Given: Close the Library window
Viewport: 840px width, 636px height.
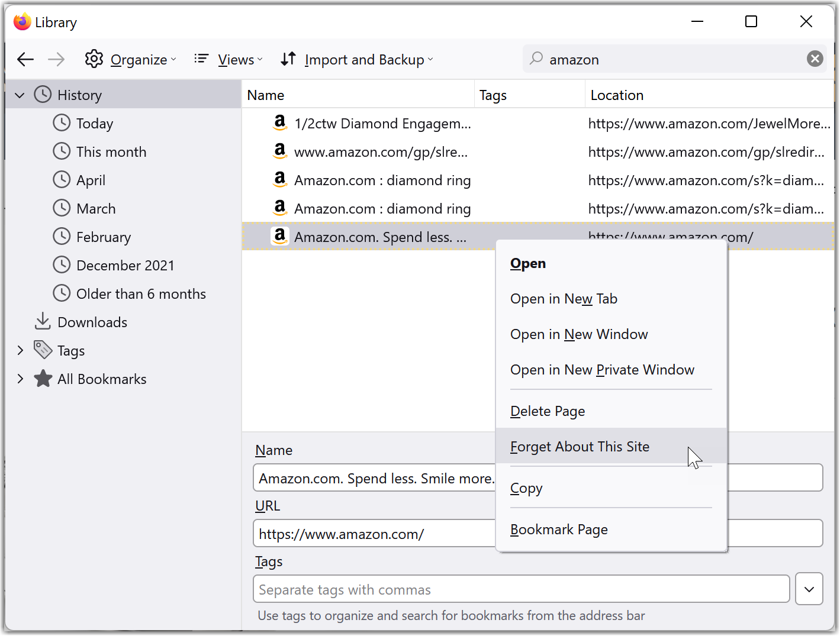Looking at the screenshot, I should point(806,21).
